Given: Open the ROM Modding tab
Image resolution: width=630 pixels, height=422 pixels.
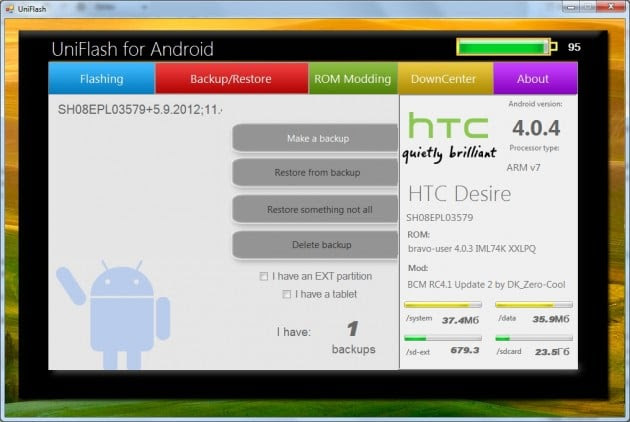Looking at the screenshot, I should click(353, 78).
